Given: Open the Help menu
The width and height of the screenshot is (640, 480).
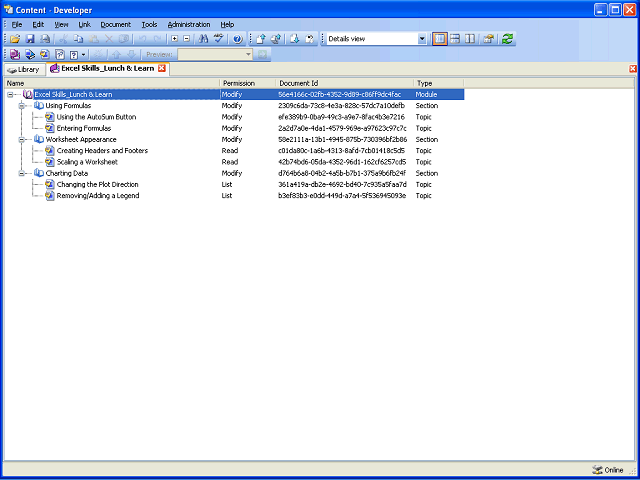Looking at the screenshot, I should [x=227, y=24].
